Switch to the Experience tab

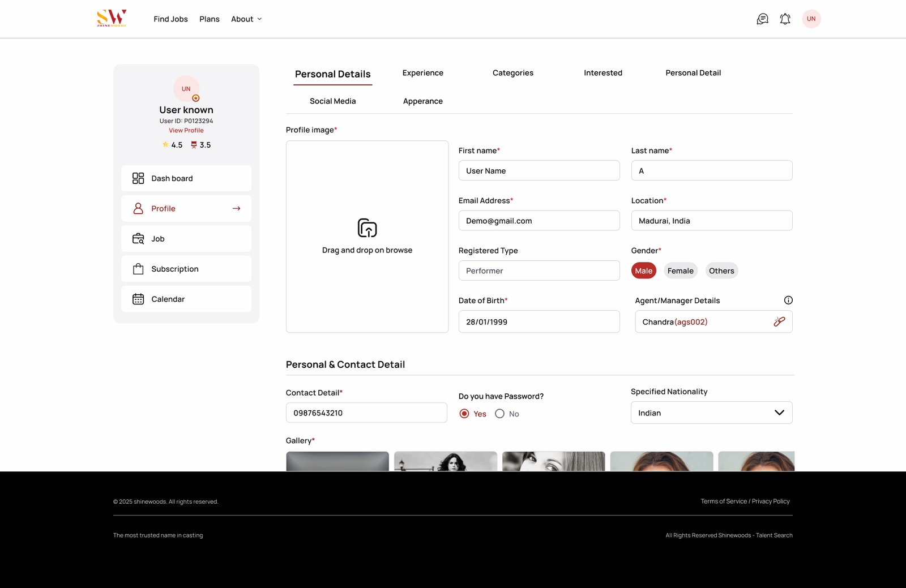422,73
